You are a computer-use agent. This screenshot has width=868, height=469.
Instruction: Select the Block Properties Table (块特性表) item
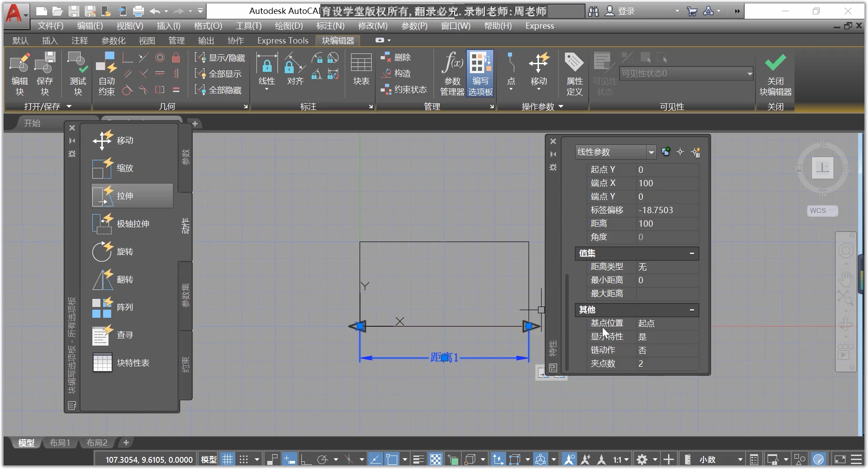[x=132, y=363]
